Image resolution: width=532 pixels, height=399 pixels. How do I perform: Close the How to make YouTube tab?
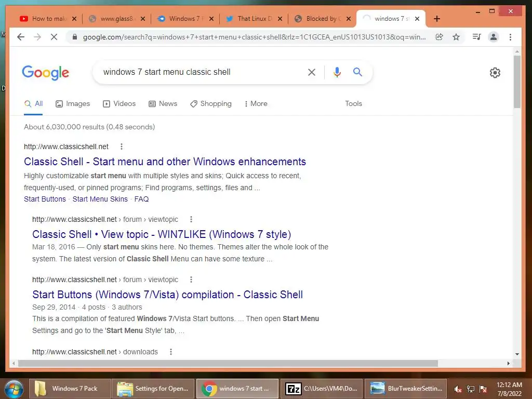(74, 19)
